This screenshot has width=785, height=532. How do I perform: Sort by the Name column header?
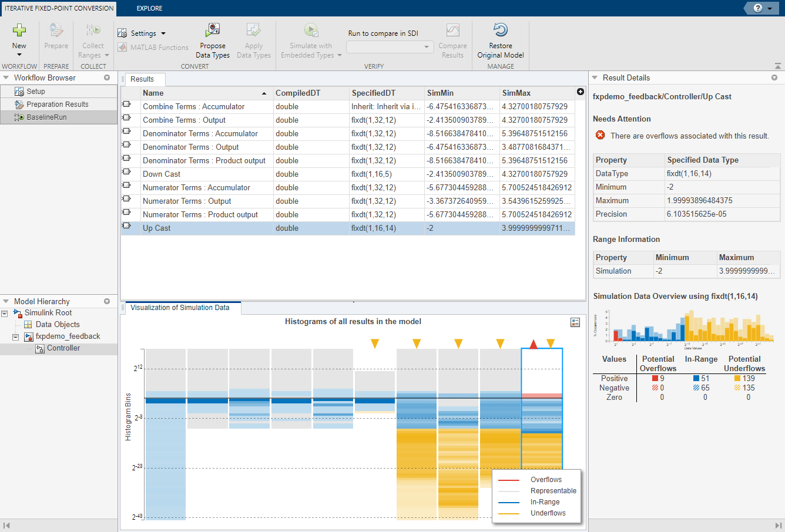click(x=206, y=93)
